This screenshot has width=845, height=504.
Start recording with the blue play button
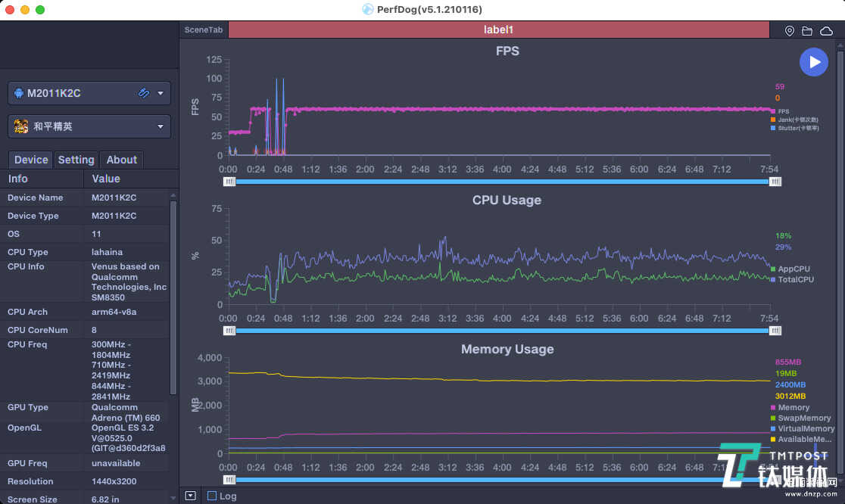(x=814, y=62)
